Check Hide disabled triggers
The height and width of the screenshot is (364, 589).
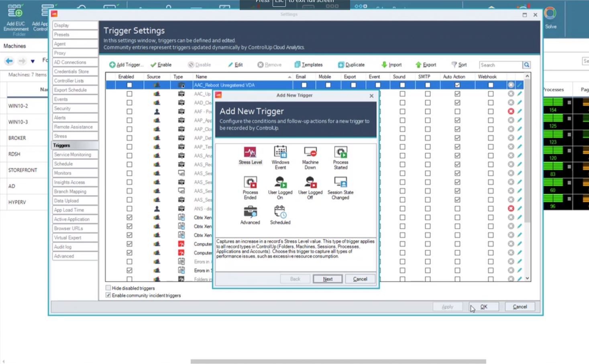tap(108, 288)
